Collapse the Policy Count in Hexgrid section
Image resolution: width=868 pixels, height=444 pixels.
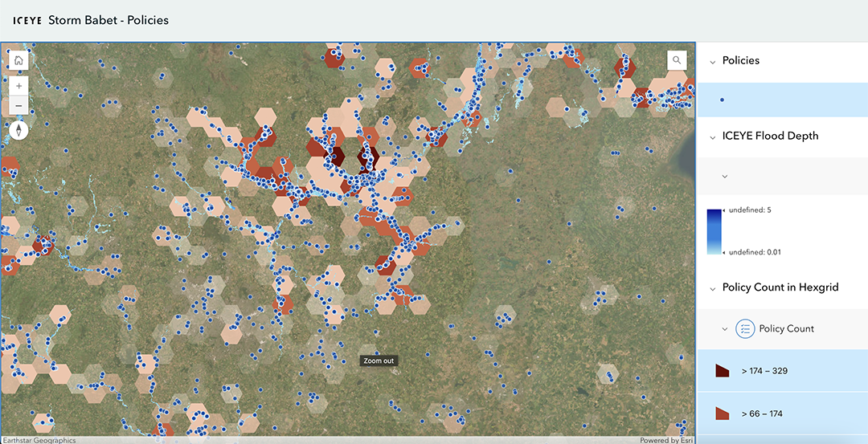(712, 287)
